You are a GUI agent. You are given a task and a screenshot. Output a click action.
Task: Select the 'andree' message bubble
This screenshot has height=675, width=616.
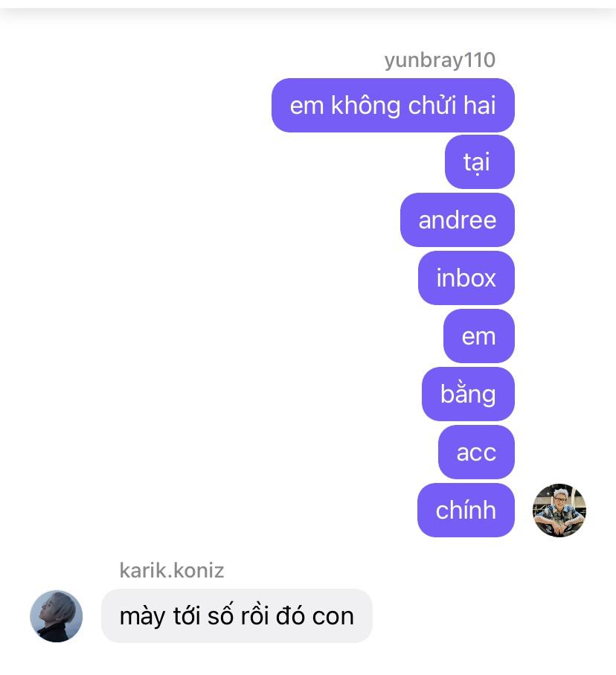pos(458,220)
